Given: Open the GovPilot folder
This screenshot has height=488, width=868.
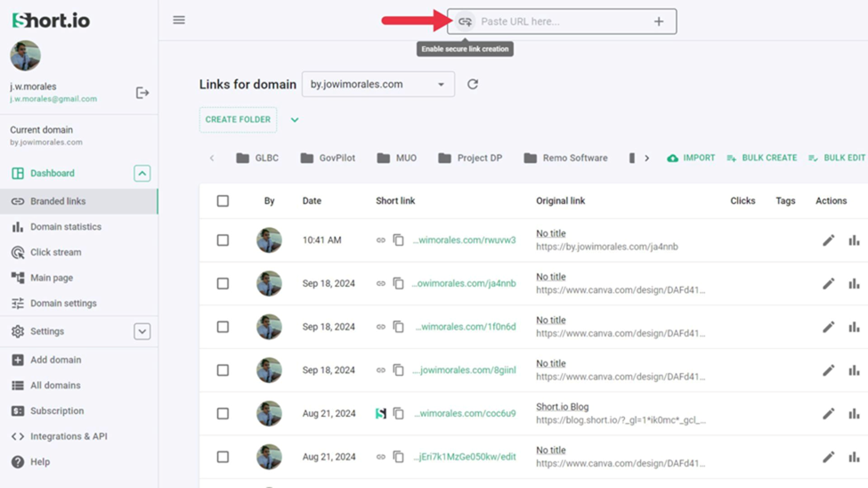Looking at the screenshot, I should 328,158.
